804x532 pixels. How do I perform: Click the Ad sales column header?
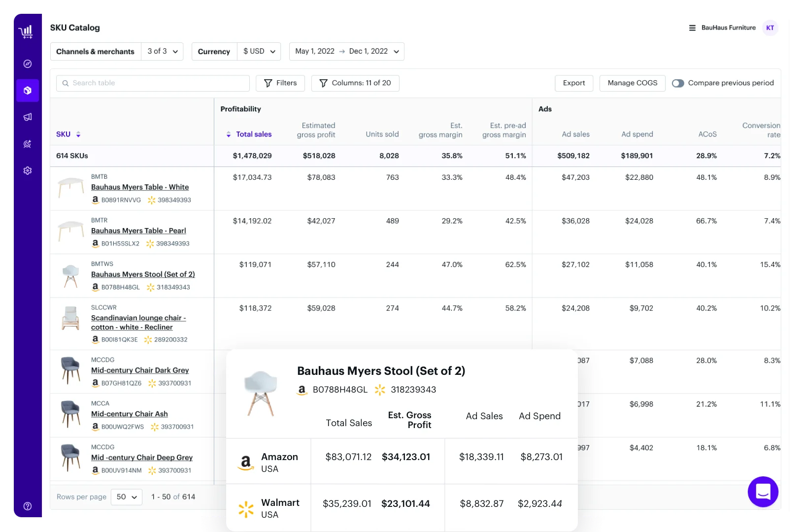pyautogui.click(x=575, y=134)
